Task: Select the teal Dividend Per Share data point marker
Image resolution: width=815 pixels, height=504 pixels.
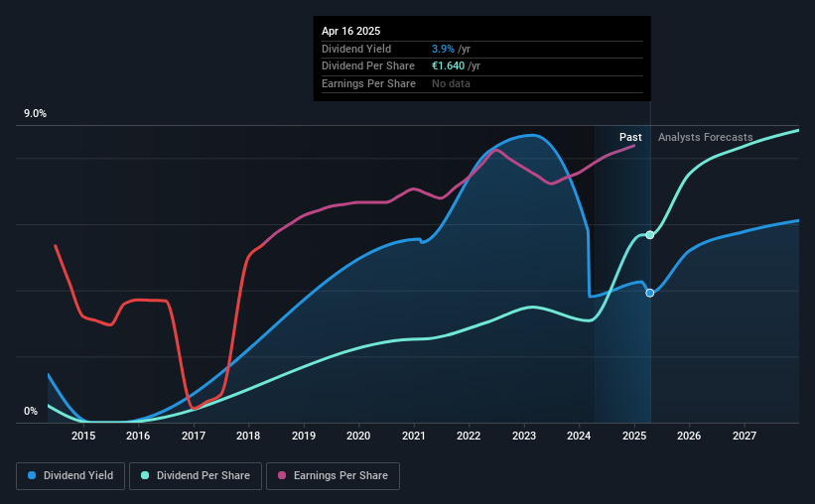Action: pos(649,235)
